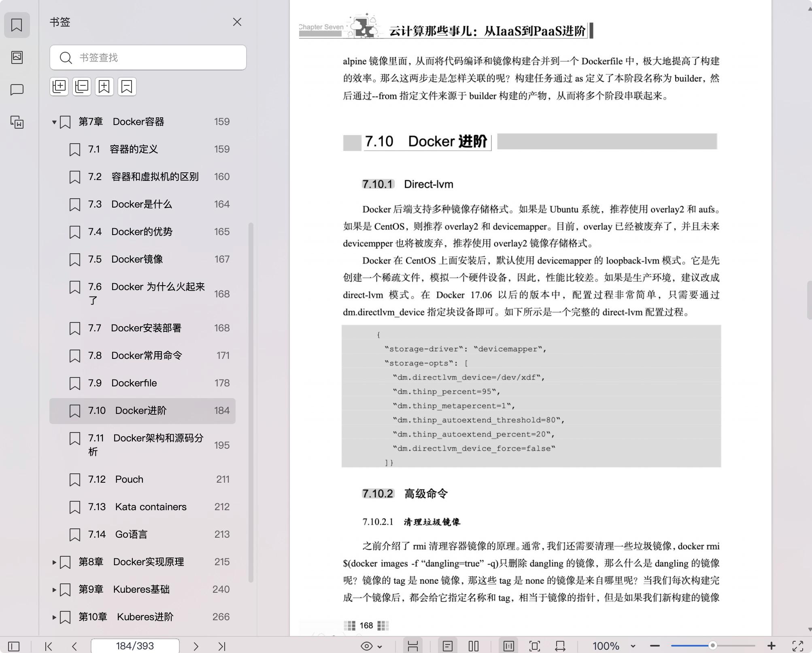Open the thumbnails sidebar panel

pyautogui.click(x=17, y=57)
